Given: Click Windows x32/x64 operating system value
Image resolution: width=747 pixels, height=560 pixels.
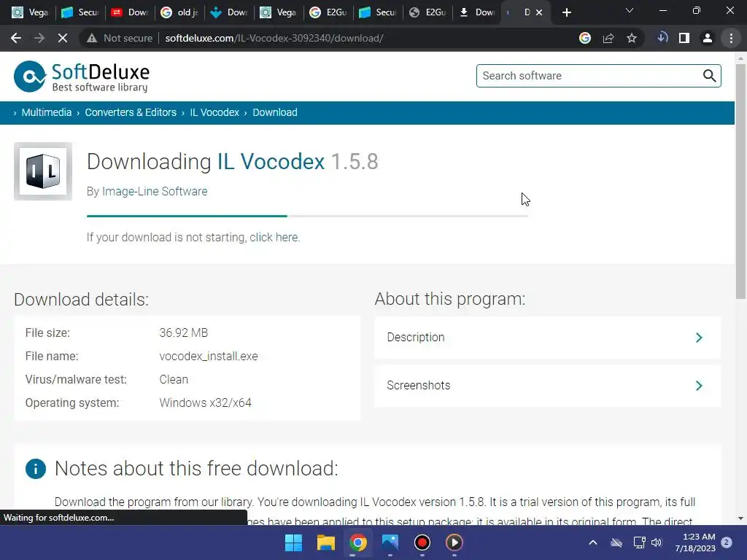Looking at the screenshot, I should pos(205,402).
